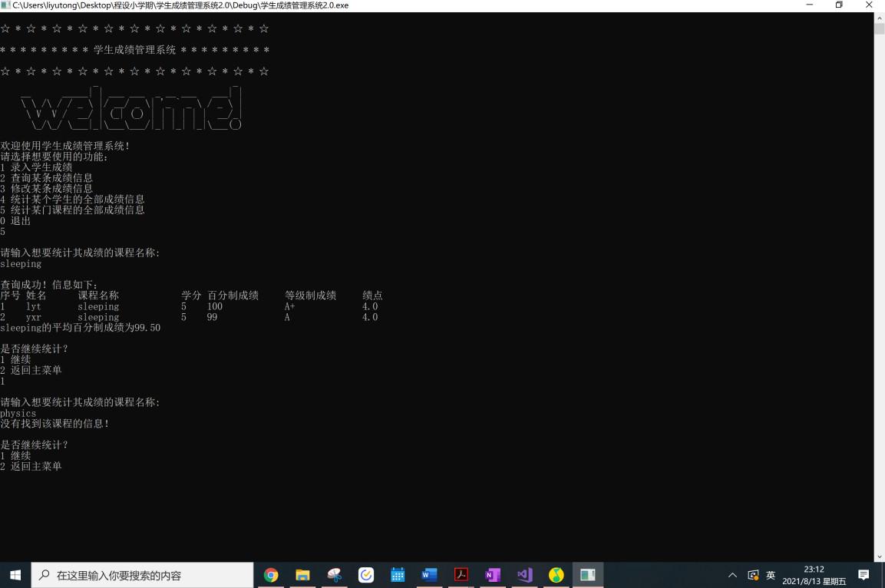Screen dimensions: 885x588
Task: Click the show desktop strip at taskbar end
Action: pyautogui.click(x=883, y=575)
